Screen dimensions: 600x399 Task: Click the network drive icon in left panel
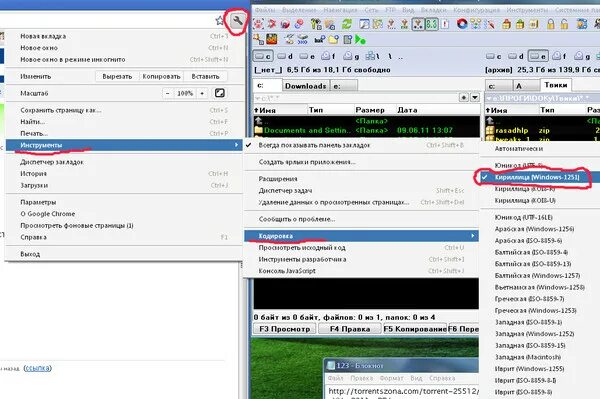coord(372,56)
